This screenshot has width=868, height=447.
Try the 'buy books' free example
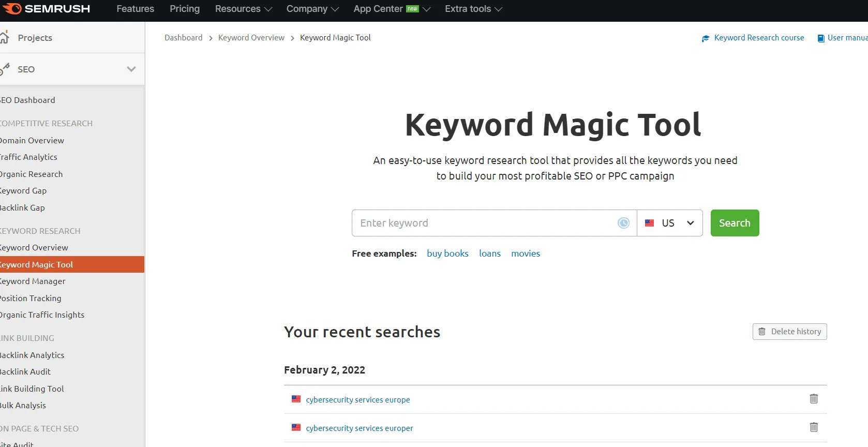tap(447, 254)
